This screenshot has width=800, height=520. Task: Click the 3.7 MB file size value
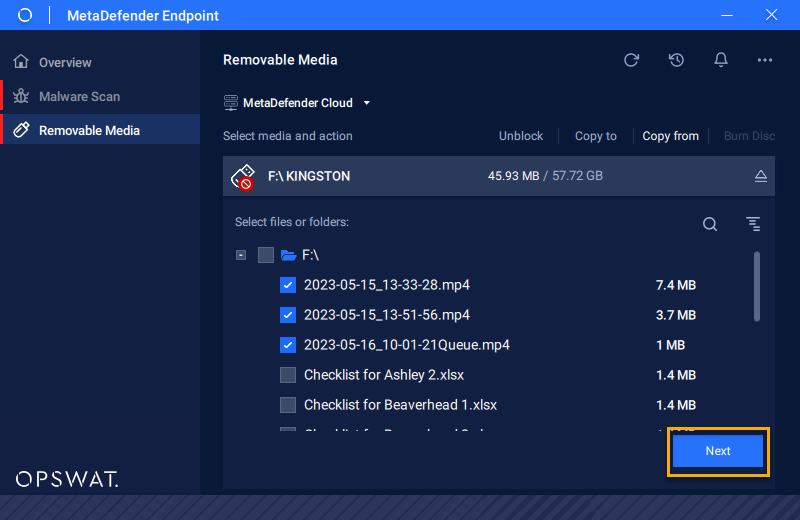[676, 315]
